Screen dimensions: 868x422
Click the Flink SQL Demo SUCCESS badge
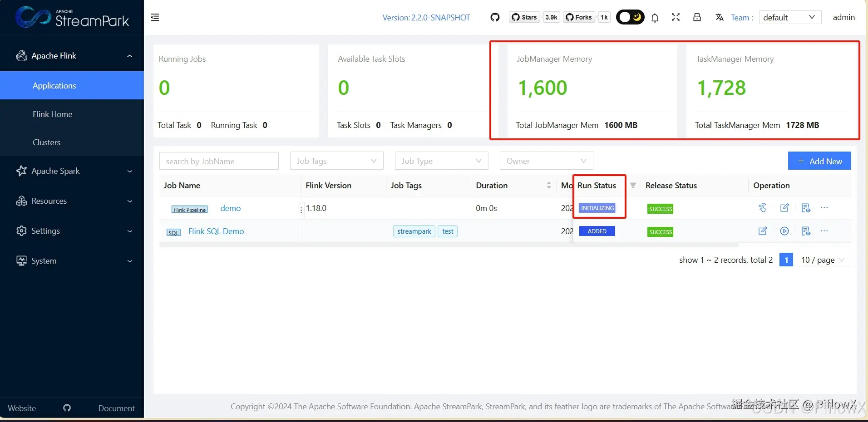[x=661, y=232]
